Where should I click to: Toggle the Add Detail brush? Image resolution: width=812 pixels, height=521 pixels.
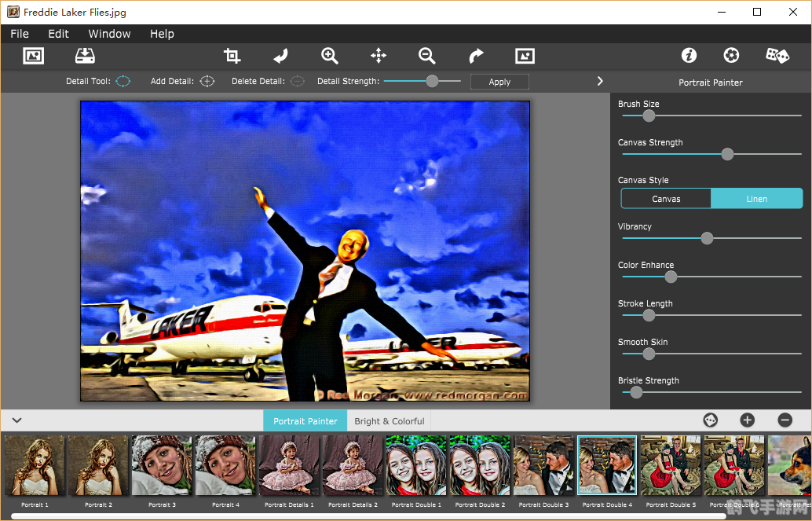click(207, 81)
